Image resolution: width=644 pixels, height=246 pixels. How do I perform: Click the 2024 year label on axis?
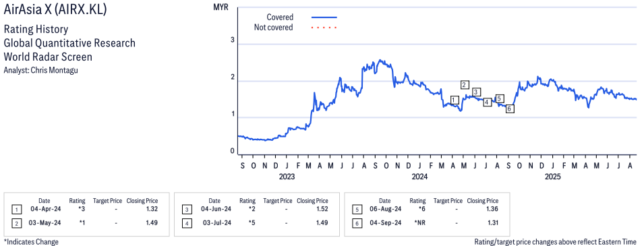click(x=419, y=177)
